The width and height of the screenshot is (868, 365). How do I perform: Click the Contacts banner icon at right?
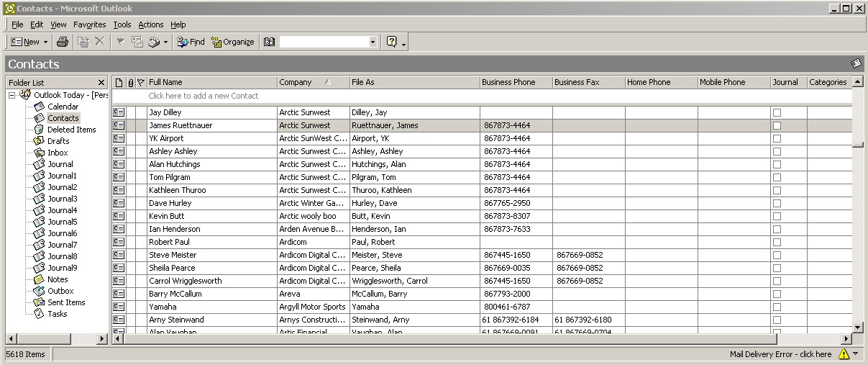[856, 63]
